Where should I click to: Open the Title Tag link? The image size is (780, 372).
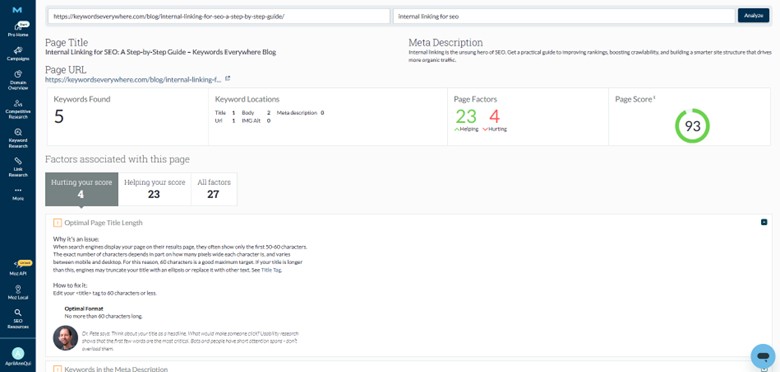tap(271, 270)
